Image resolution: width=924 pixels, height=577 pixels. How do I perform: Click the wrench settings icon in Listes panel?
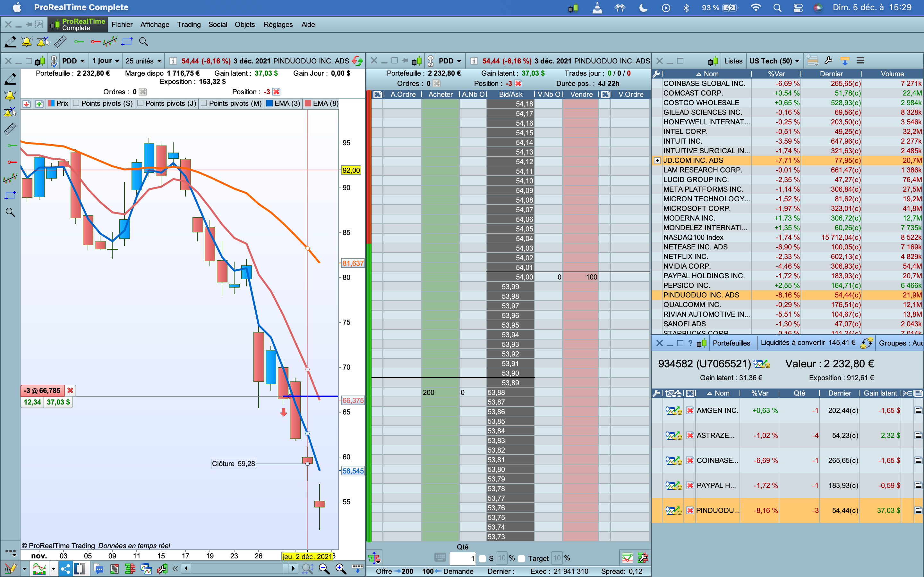828,61
